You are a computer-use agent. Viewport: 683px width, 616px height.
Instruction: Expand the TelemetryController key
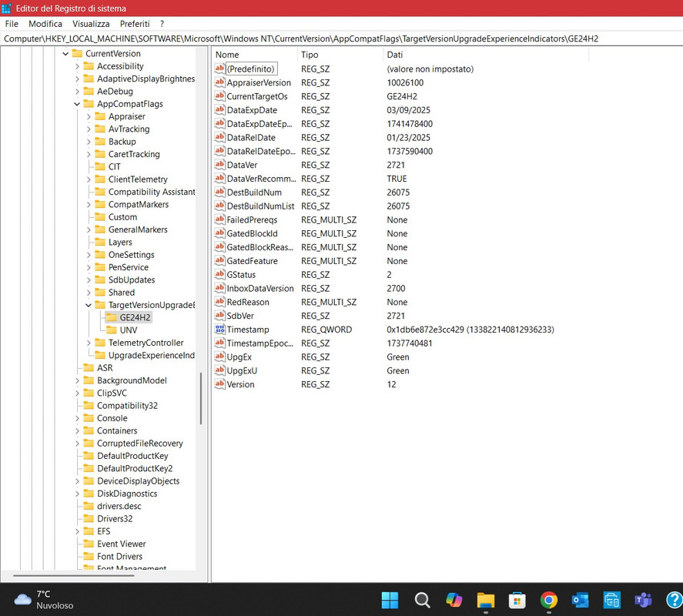point(89,343)
